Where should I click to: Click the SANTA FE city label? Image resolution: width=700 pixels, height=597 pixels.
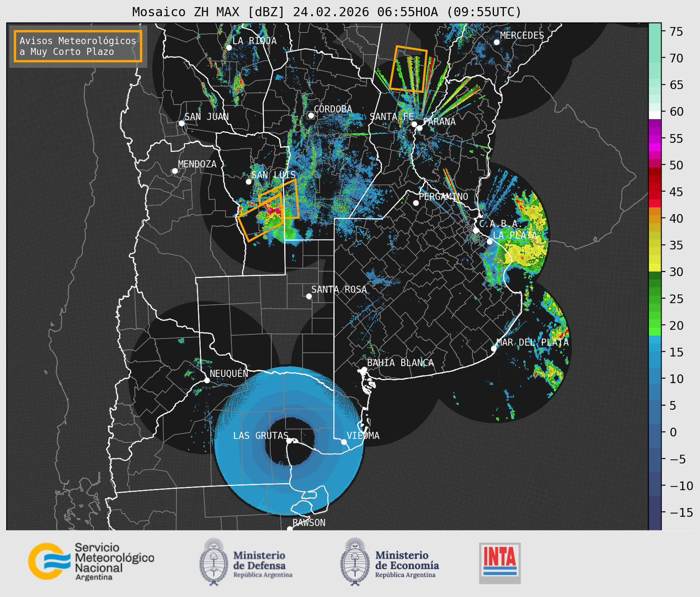392,117
